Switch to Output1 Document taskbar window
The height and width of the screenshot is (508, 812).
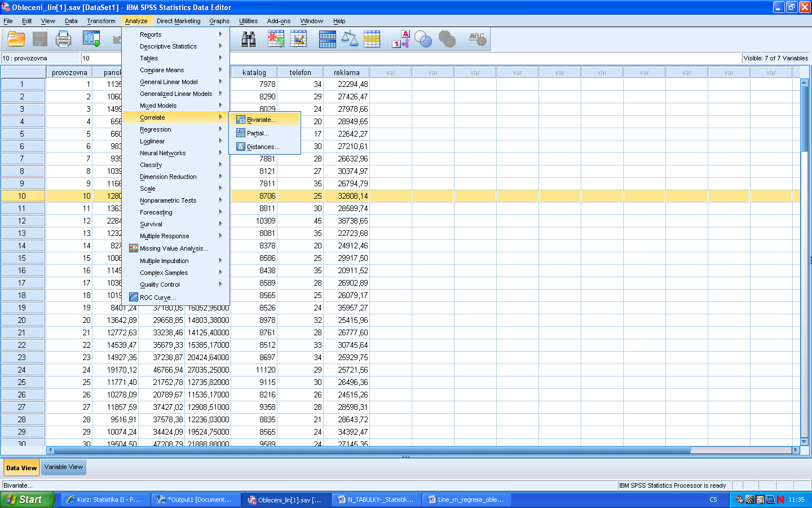(x=196, y=500)
